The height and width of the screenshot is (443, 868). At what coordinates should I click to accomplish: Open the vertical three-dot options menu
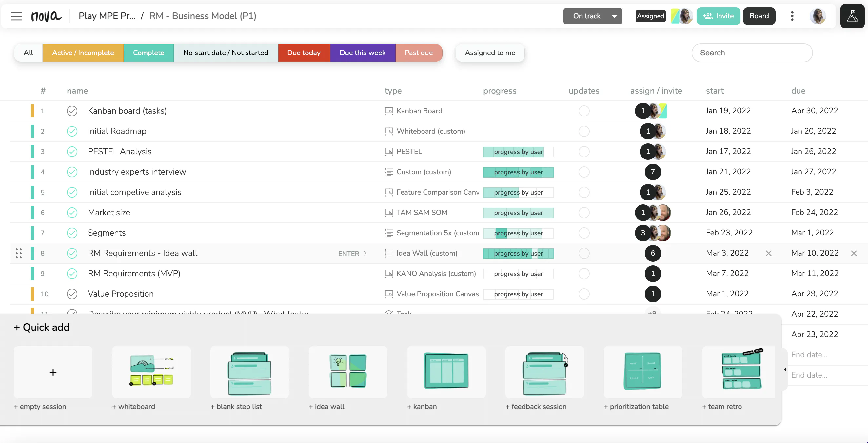pyautogui.click(x=792, y=16)
